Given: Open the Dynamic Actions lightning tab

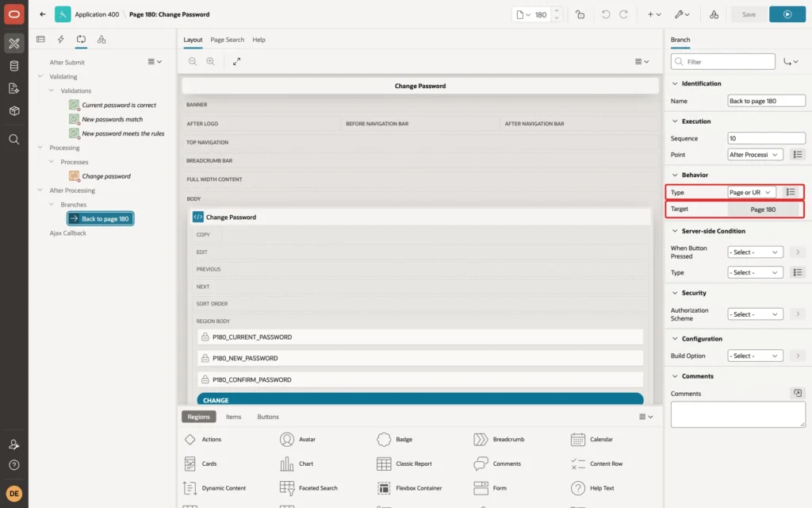Looking at the screenshot, I should point(60,40).
